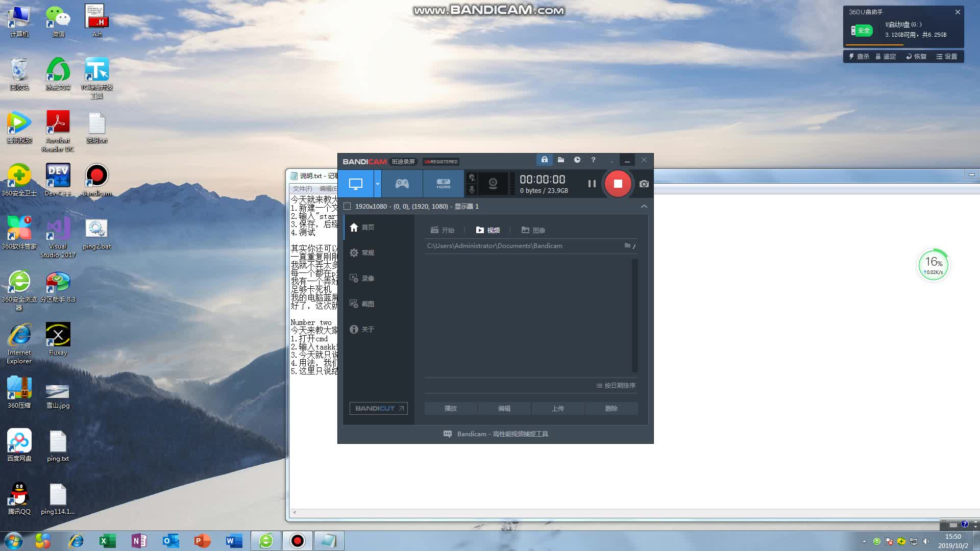Click Word in the taskbar
The width and height of the screenshot is (980, 551).
(234, 541)
